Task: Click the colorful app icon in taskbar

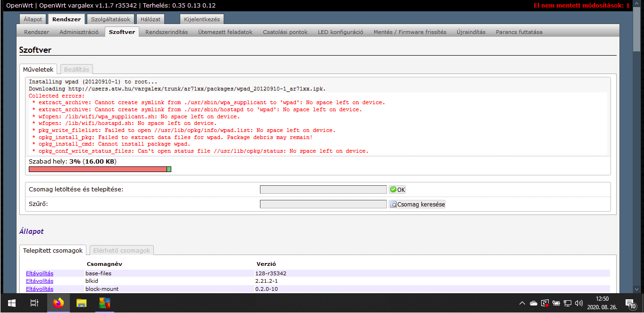Action: 104,303
